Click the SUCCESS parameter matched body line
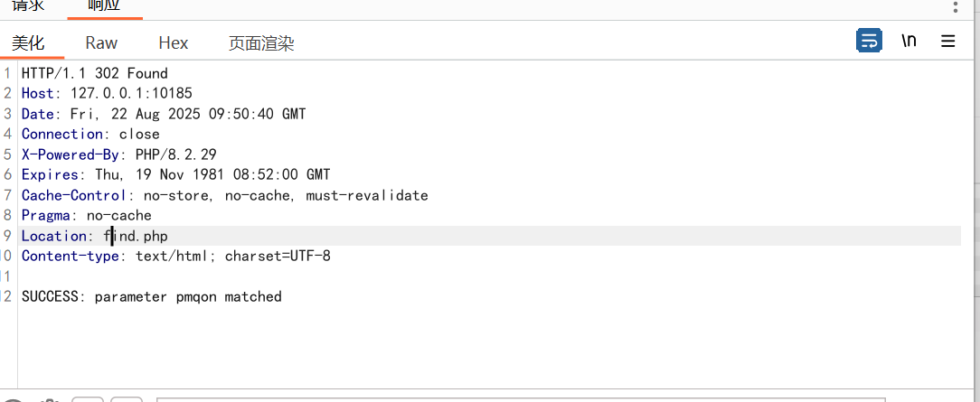This screenshot has height=402, width=980. tap(151, 296)
